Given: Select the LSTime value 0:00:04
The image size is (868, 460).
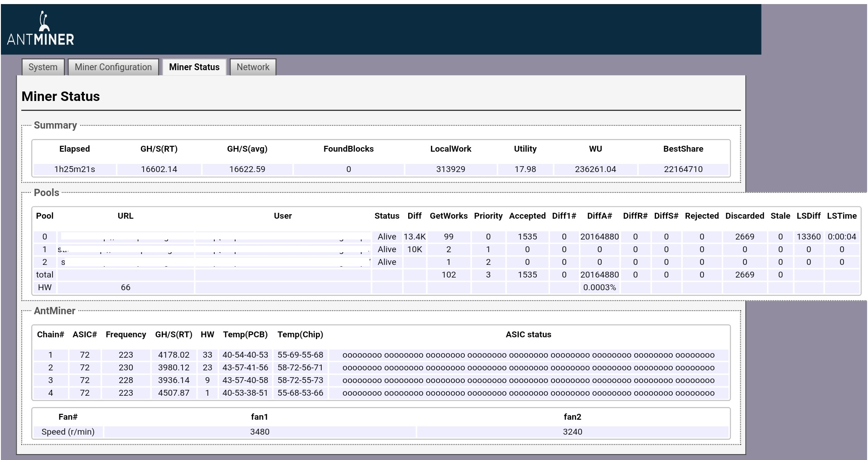Looking at the screenshot, I should click(x=842, y=237).
